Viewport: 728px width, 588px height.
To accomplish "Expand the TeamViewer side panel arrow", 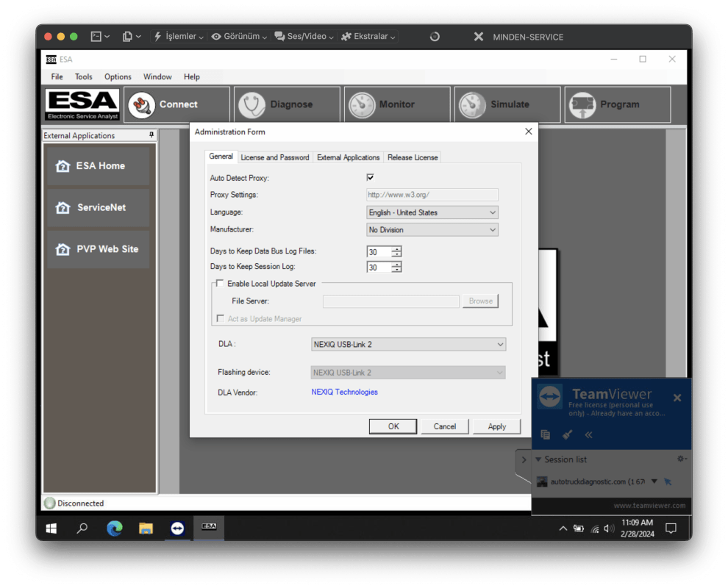I will pyautogui.click(x=524, y=460).
